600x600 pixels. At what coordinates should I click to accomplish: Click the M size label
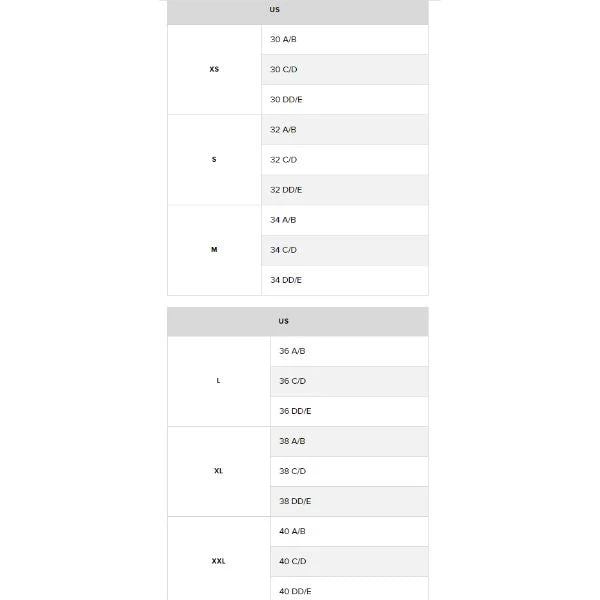(x=214, y=250)
